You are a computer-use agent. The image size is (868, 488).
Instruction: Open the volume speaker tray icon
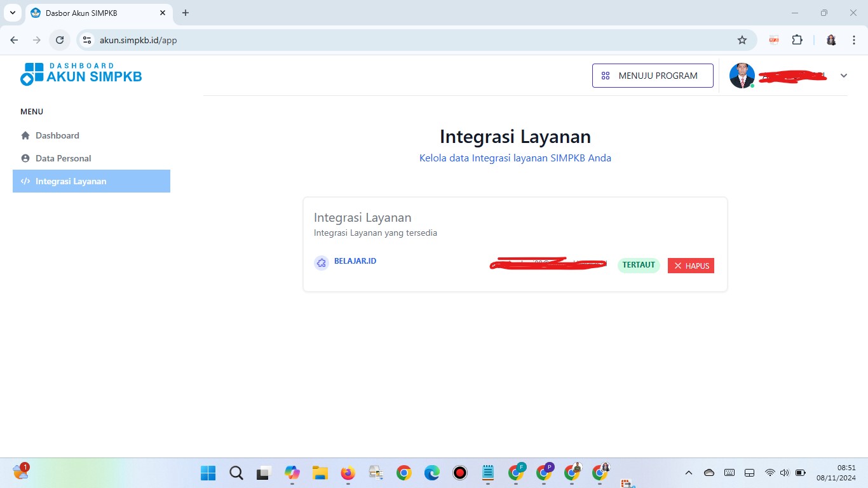coord(784,473)
